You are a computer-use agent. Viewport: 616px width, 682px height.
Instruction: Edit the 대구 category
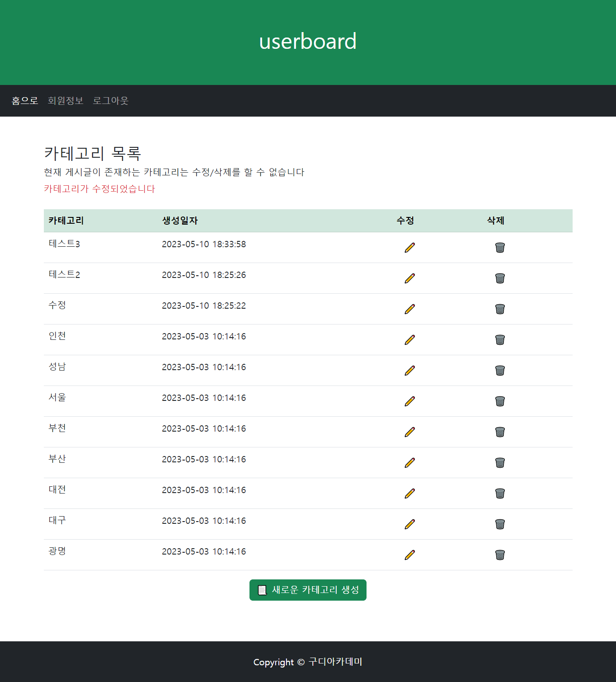click(409, 524)
